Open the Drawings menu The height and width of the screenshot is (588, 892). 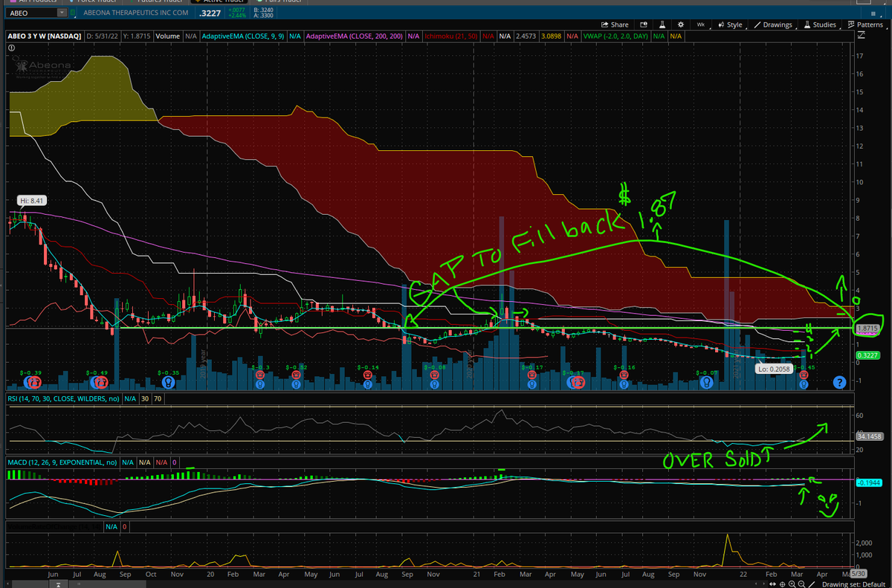pos(773,25)
